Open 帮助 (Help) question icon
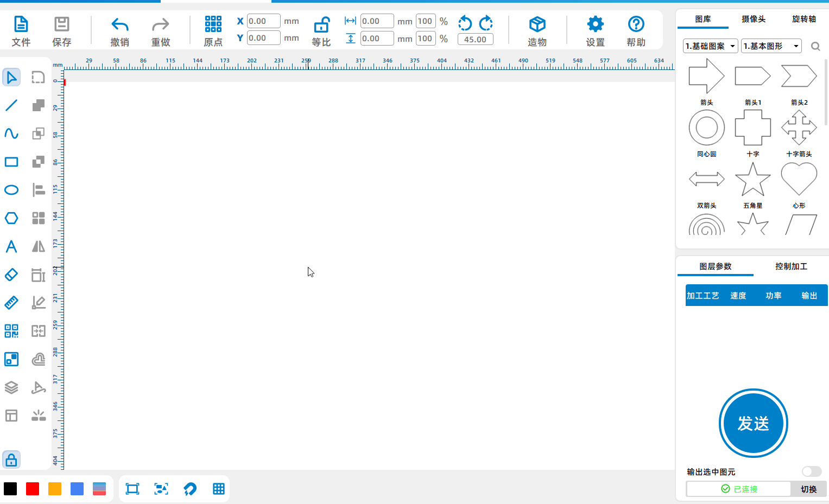Viewport: 829px width, 504px height. 636,24
